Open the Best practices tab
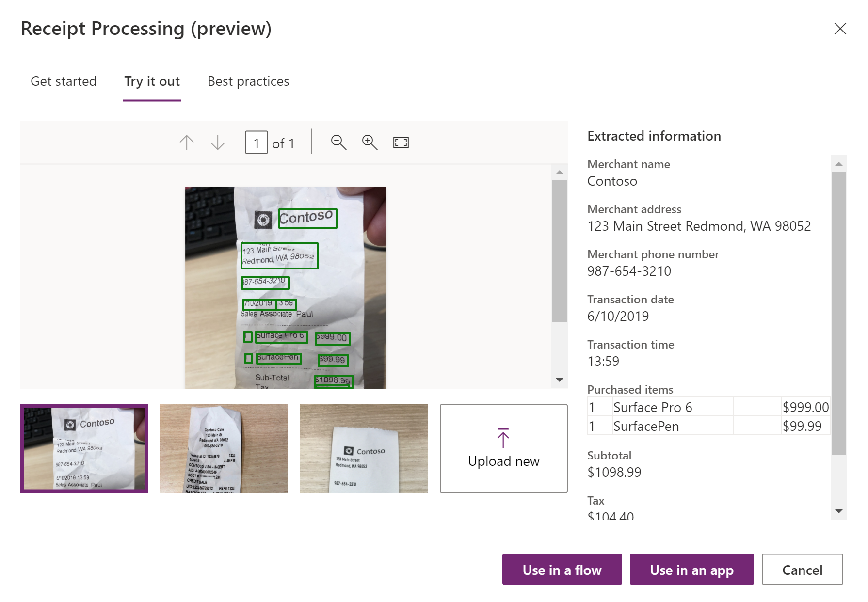868x602 pixels. [x=248, y=81]
